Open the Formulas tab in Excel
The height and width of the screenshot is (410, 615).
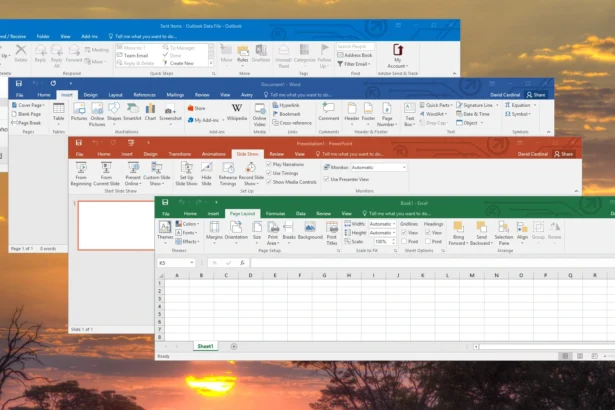click(275, 214)
